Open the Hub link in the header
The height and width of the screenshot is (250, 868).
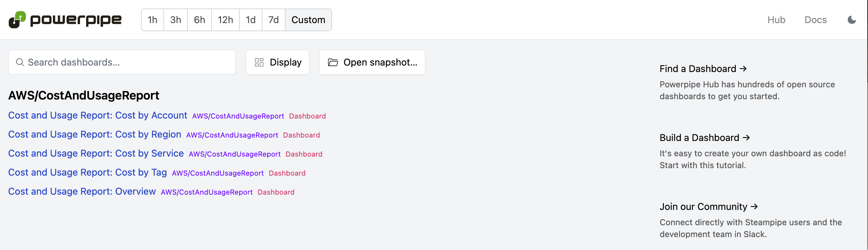click(x=776, y=20)
